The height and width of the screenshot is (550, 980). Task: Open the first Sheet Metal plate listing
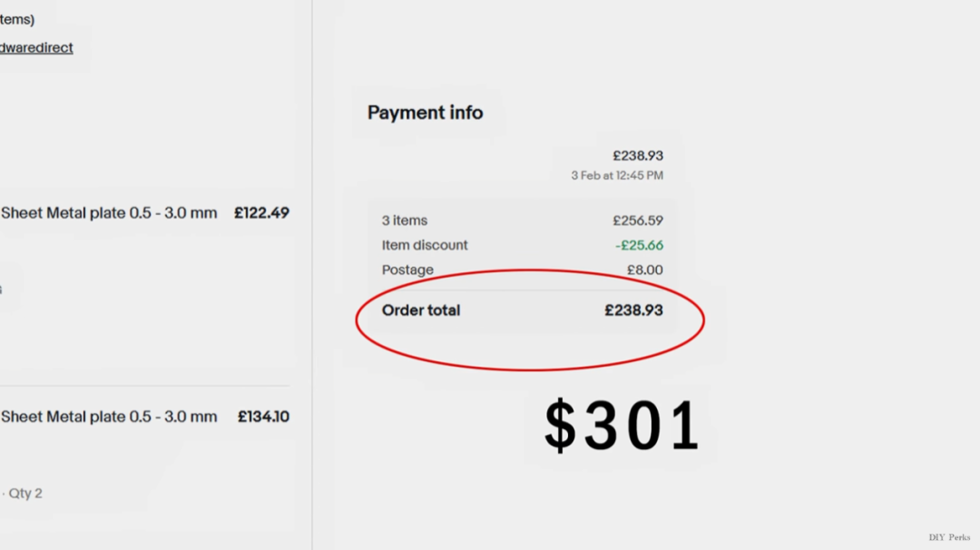109,213
